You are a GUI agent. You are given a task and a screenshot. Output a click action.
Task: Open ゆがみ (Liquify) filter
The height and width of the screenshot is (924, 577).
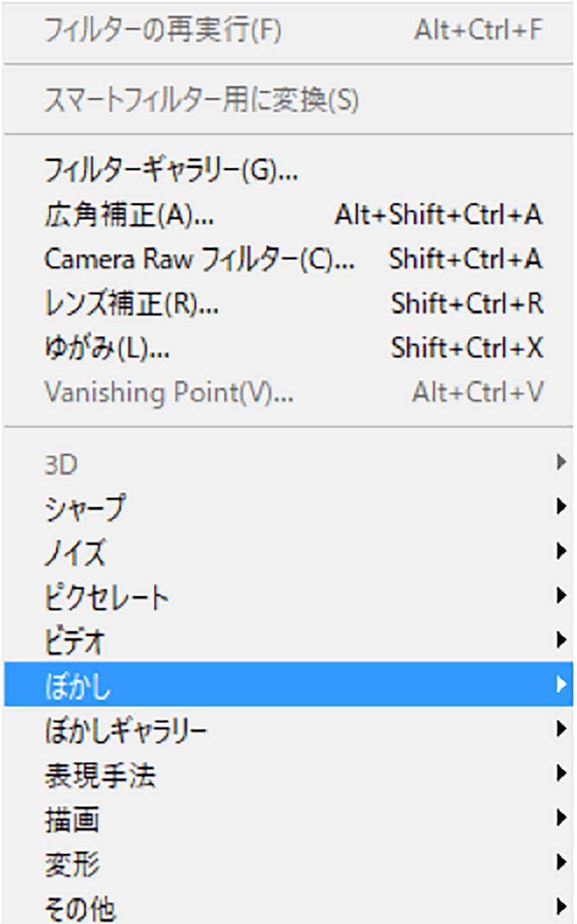[x=106, y=349]
